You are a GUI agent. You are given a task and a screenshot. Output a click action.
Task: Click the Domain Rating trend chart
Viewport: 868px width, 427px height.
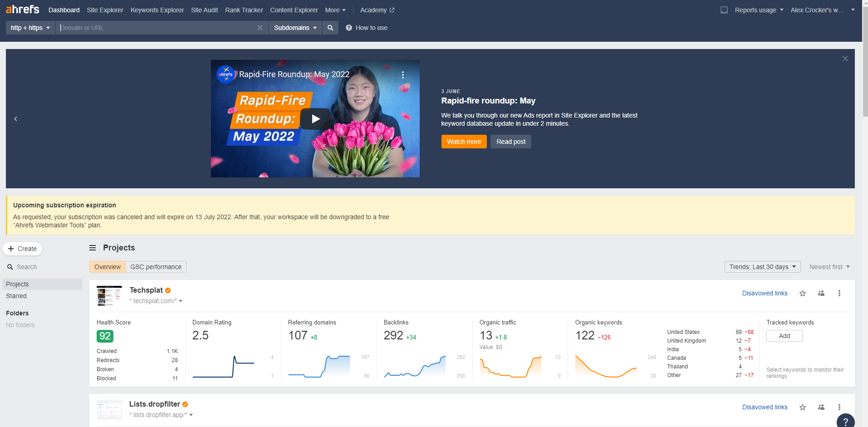pyautogui.click(x=223, y=367)
